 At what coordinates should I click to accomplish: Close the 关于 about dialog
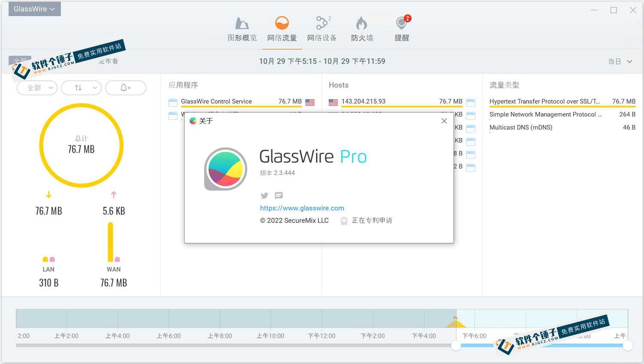click(444, 121)
